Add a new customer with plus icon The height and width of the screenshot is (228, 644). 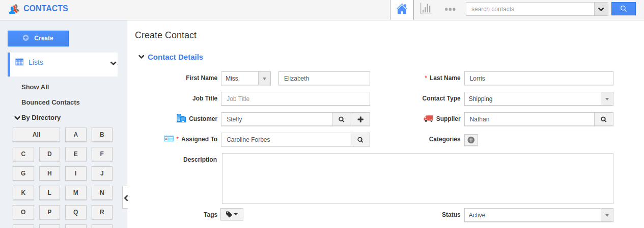pos(360,119)
